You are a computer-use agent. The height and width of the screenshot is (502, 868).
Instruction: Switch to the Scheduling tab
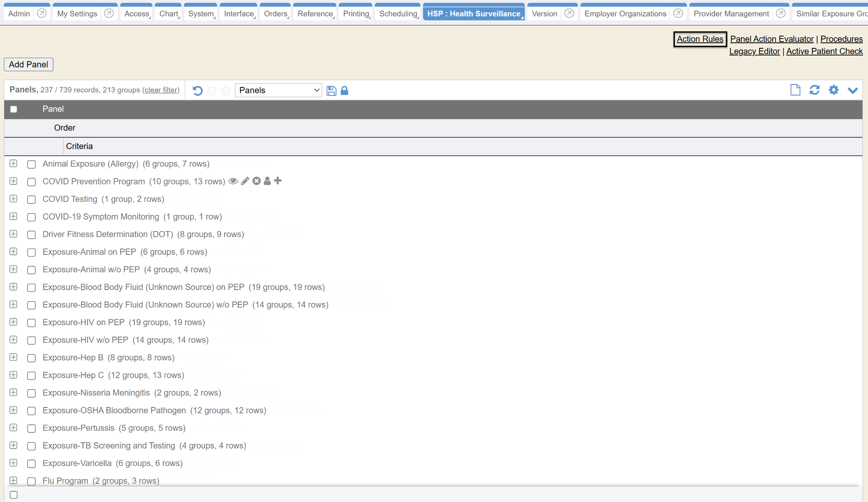coord(398,14)
